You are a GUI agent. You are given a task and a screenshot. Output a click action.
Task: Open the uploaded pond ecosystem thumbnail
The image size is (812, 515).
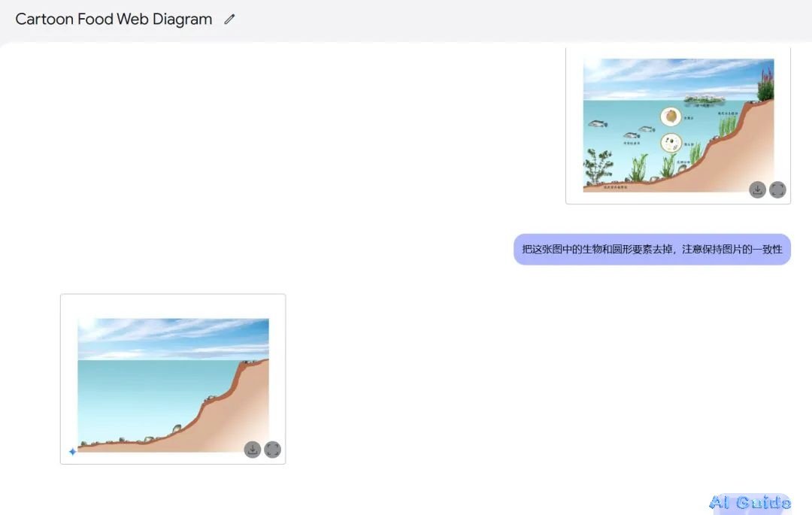pyautogui.click(x=678, y=126)
